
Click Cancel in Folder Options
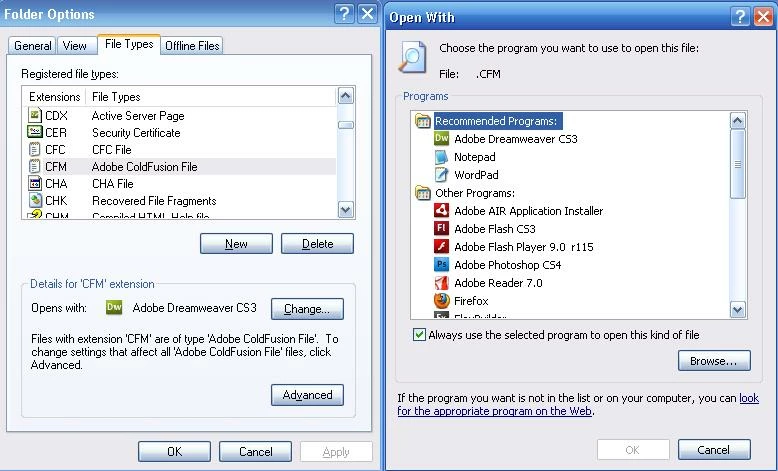point(256,451)
